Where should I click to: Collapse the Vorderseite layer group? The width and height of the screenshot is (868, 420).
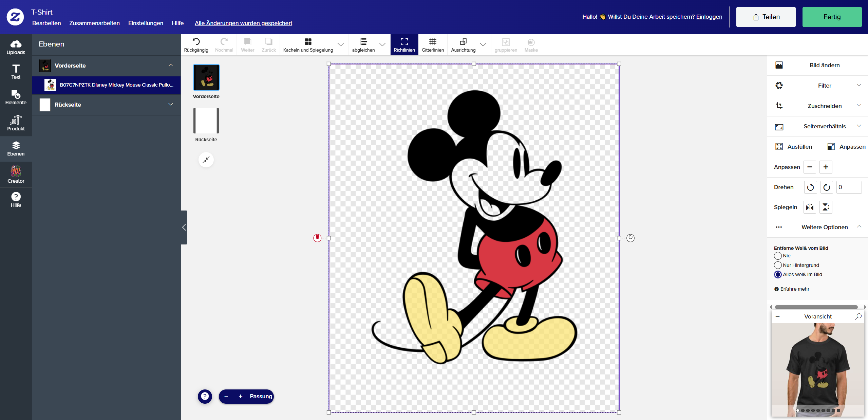click(171, 65)
